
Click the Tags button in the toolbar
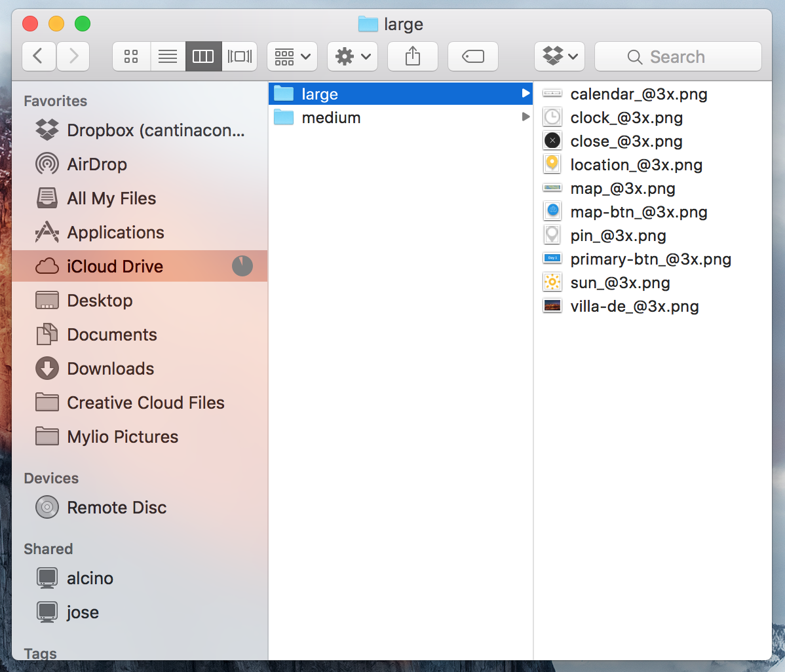tap(473, 56)
